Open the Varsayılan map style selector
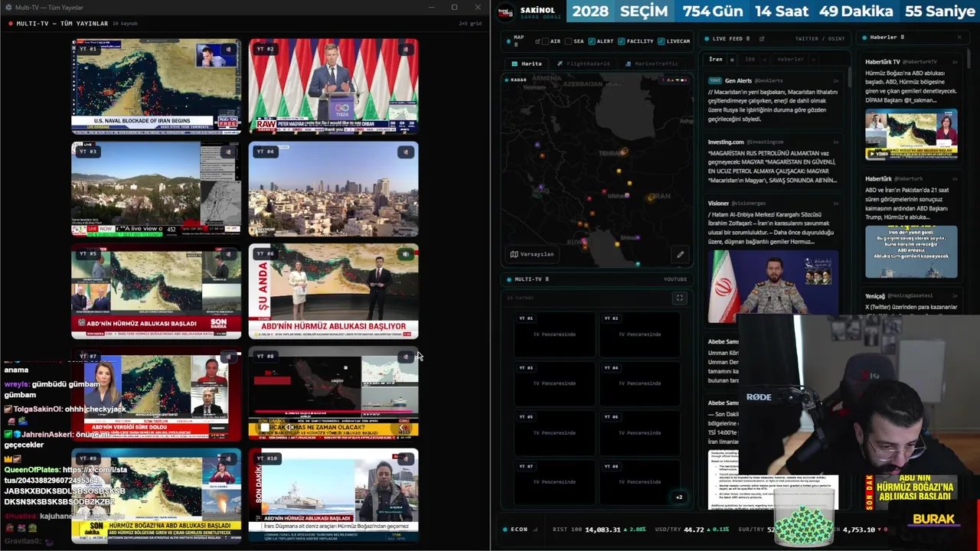980x551 pixels. click(531, 254)
